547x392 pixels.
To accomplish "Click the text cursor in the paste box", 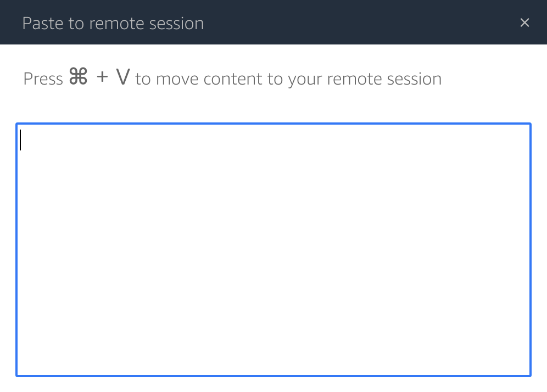I will [x=20, y=139].
